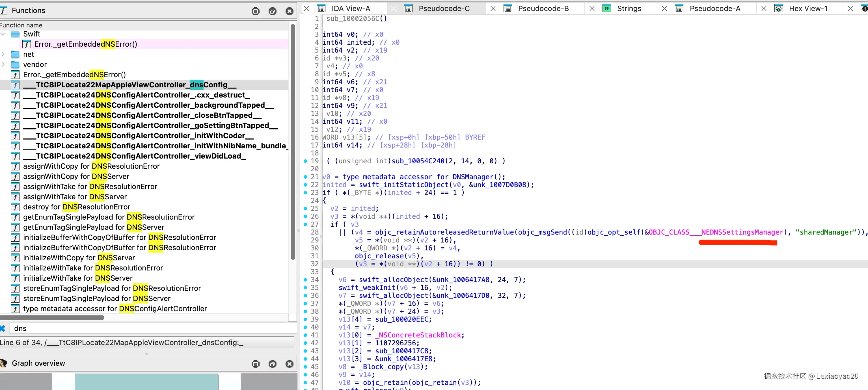Switch to the IDA View-A tab
The width and height of the screenshot is (868, 390).
[x=350, y=8]
